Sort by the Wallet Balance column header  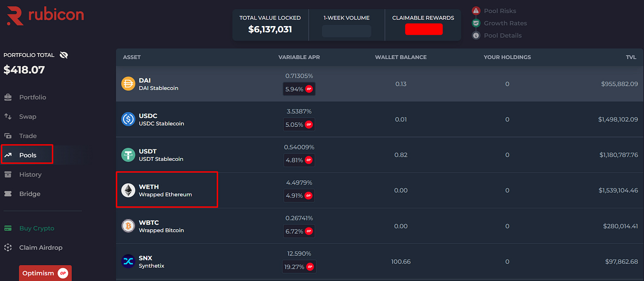coord(401,57)
